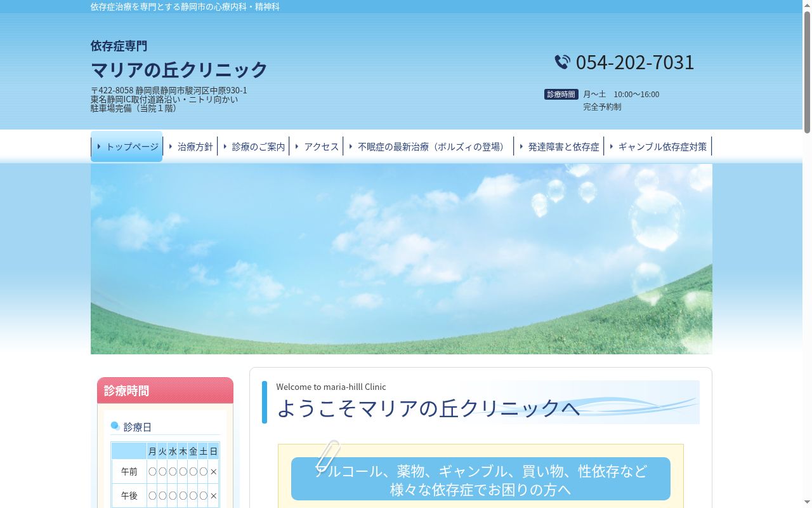
Task: Click the 午後 row label
Action: (x=129, y=495)
